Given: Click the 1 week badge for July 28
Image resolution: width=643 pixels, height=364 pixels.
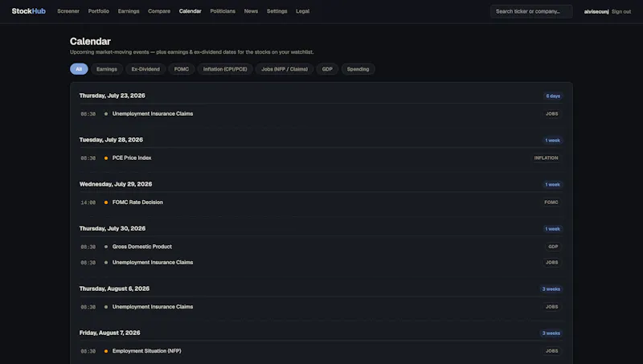Looking at the screenshot, I should click(x=552, y=140).
